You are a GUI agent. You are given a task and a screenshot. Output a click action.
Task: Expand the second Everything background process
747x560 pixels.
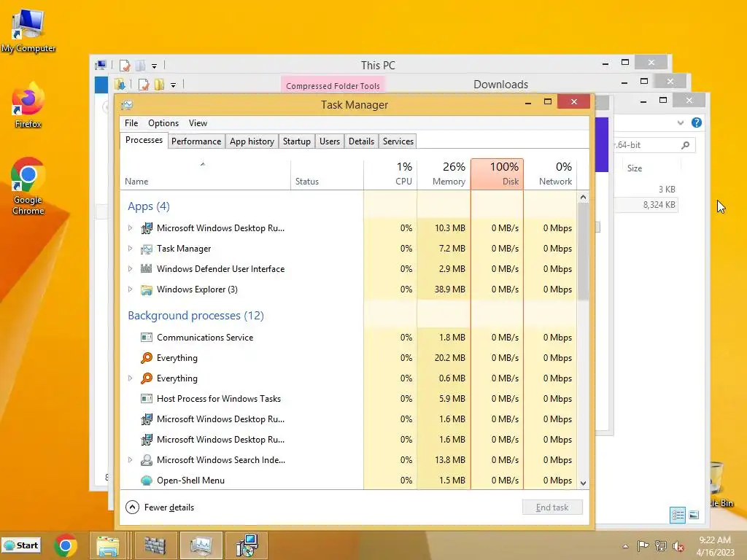[x=130, y=378]
